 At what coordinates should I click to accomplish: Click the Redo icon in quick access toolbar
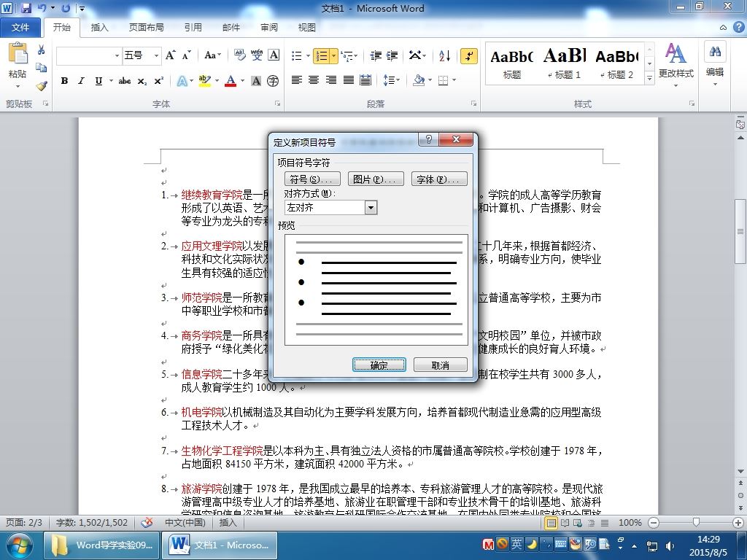tap(66, 8)
